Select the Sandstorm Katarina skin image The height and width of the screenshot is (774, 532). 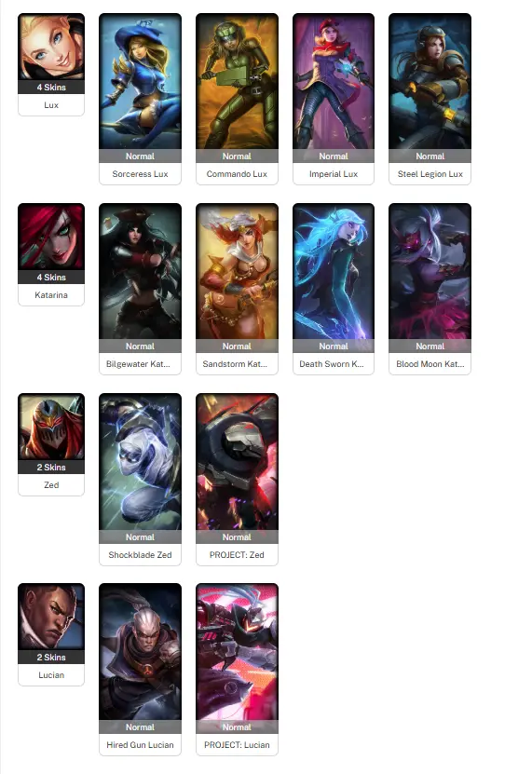click(237, 271)
